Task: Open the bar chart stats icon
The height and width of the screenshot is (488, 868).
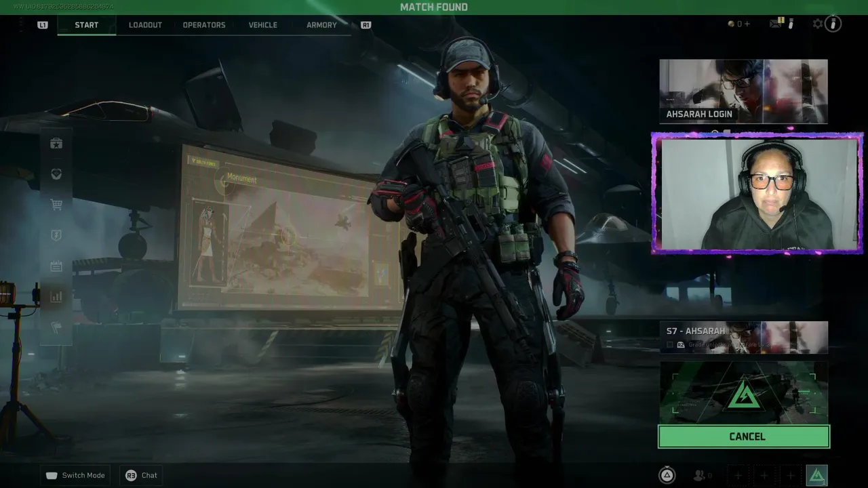Action: [x=56, y=296]
